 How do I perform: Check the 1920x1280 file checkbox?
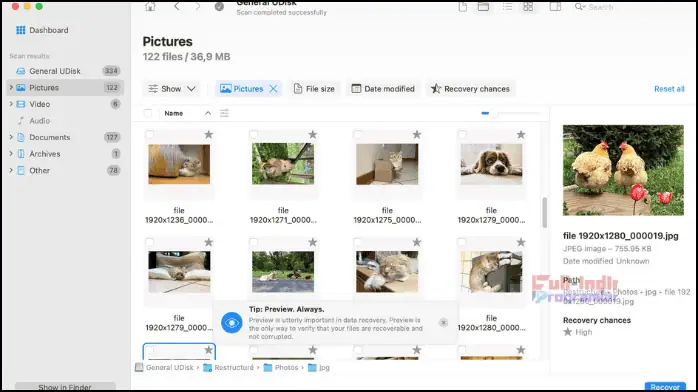click(462, 242)
